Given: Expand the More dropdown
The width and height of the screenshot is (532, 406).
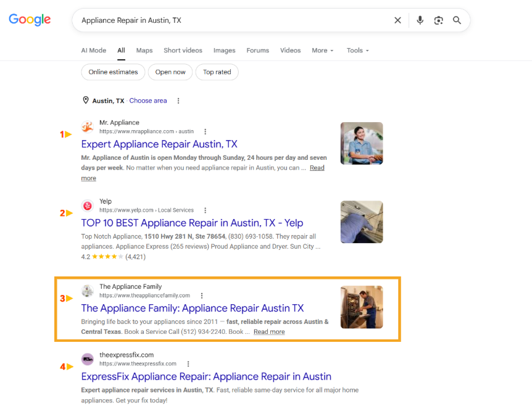Looking at the screenshot, I should [322, 50].
